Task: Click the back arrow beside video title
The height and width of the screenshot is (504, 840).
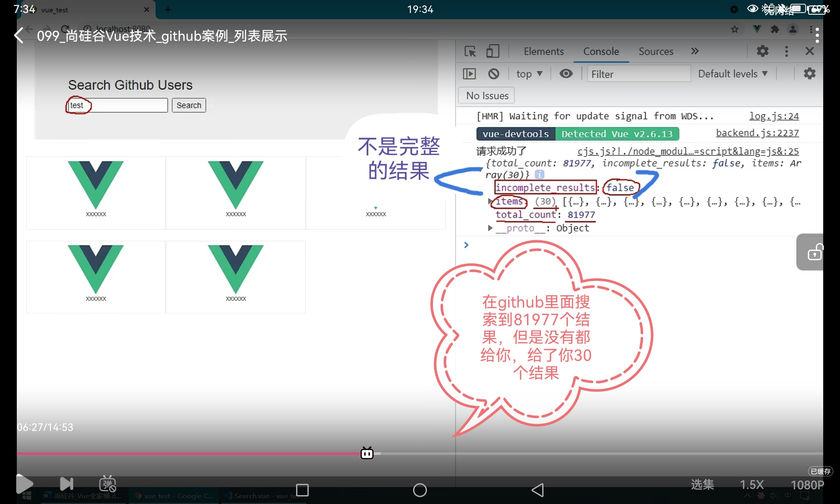Action: 18,36
